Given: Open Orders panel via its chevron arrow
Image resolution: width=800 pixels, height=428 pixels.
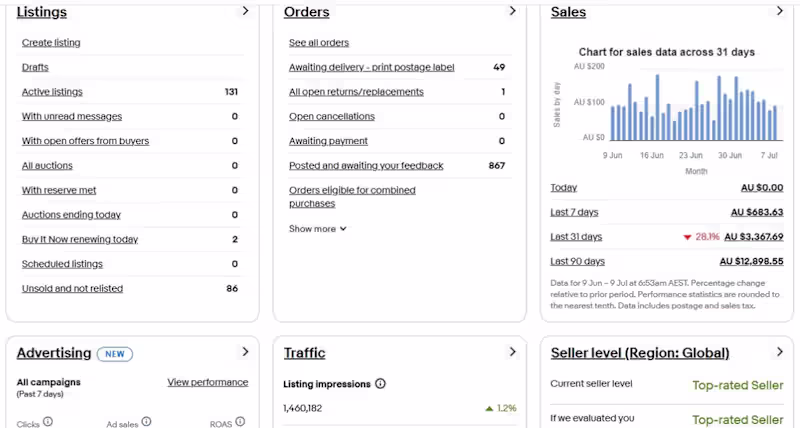Looking at the screenshot, I should [513, 11].
